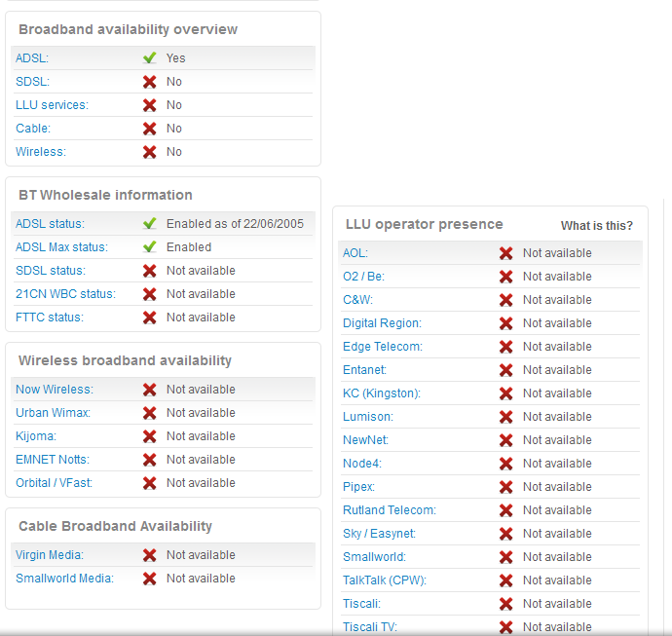Click the O2 / Be operator link

click(x=363, y=277)
